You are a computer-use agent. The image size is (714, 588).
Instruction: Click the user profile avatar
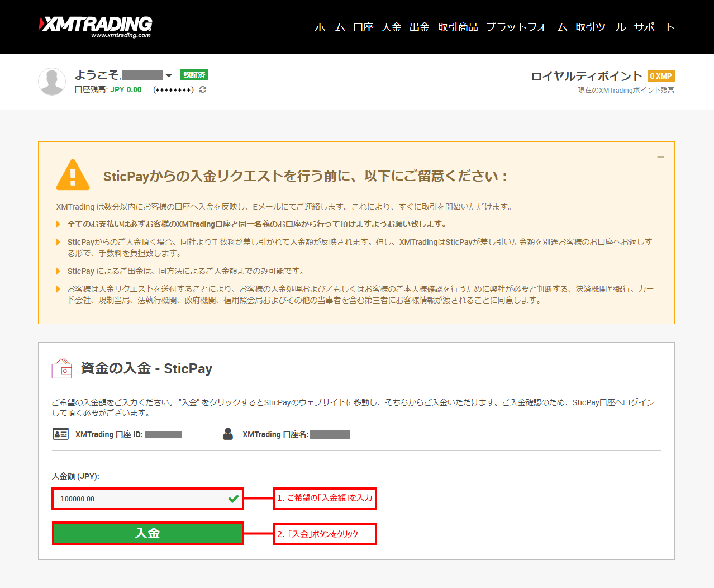(52, 82)
